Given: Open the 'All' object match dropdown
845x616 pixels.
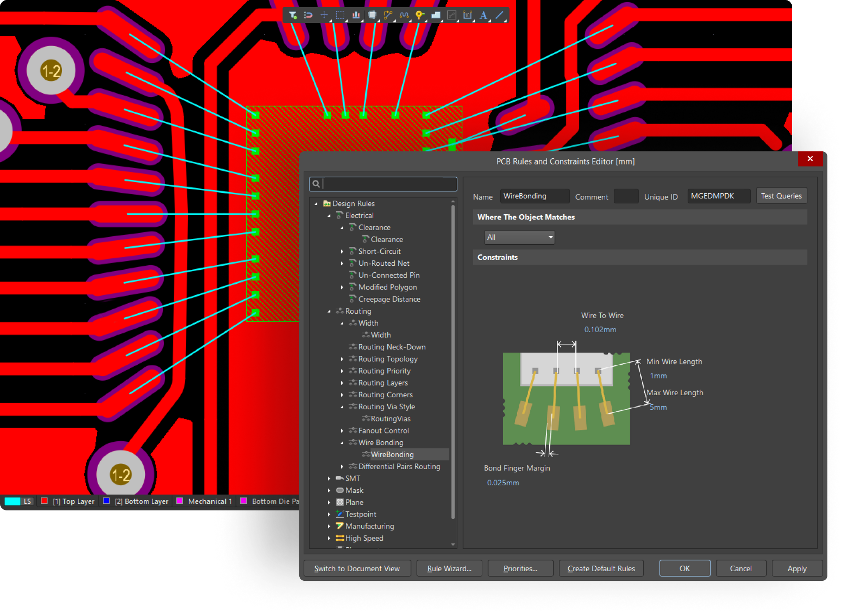Looking at the screenshot, I should click(x=519, y=238).
